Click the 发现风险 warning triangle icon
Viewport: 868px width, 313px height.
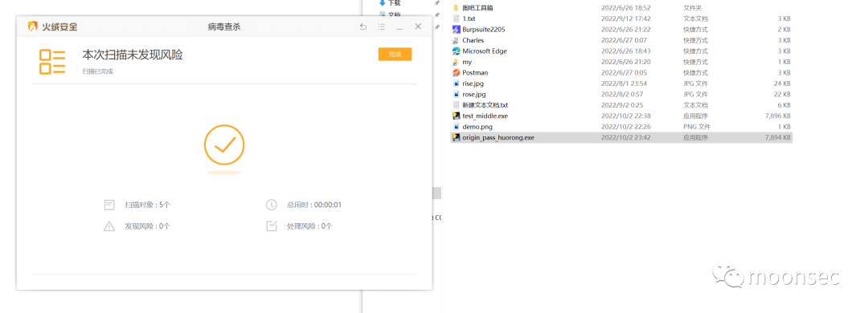109,226
